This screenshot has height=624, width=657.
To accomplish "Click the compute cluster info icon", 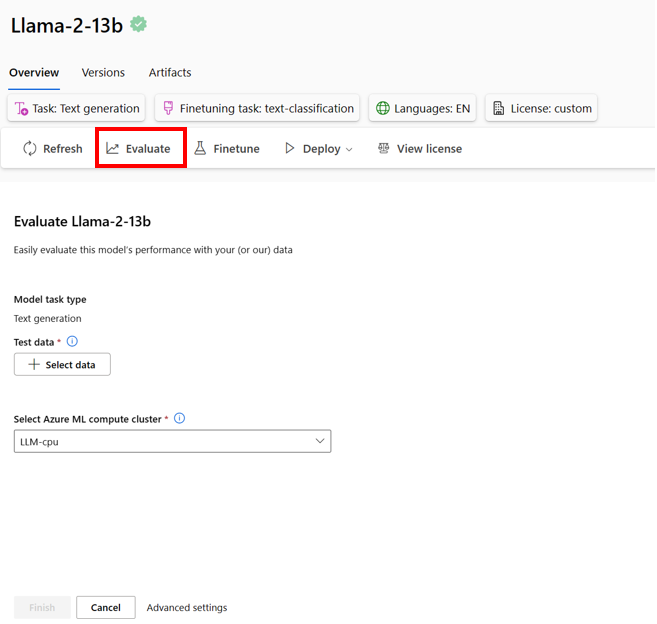I will pos(180,419).
